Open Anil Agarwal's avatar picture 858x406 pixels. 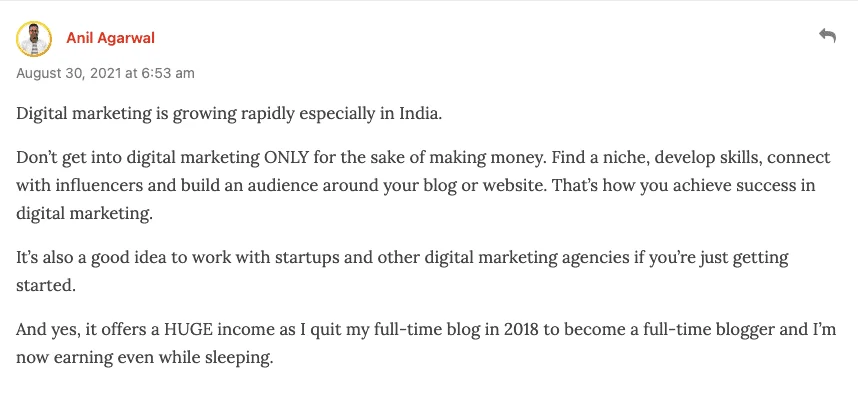34,39
